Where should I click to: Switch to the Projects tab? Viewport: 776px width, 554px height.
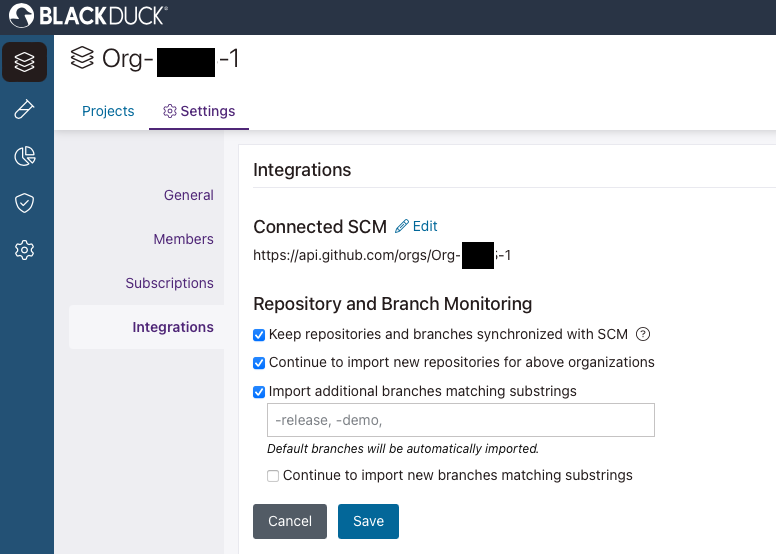pos(108,111)
